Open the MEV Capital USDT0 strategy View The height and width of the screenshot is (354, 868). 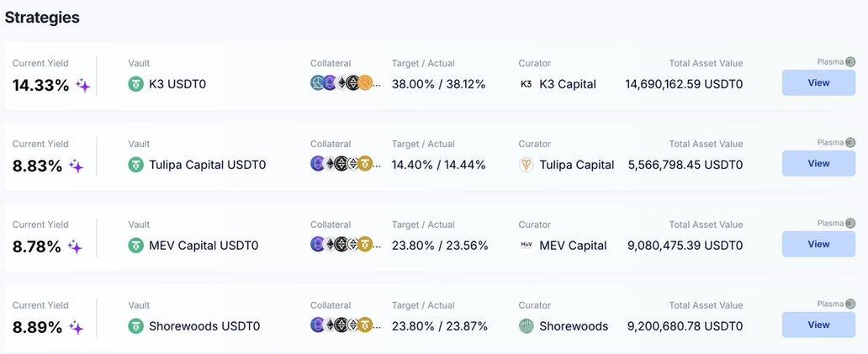(818, 244)
